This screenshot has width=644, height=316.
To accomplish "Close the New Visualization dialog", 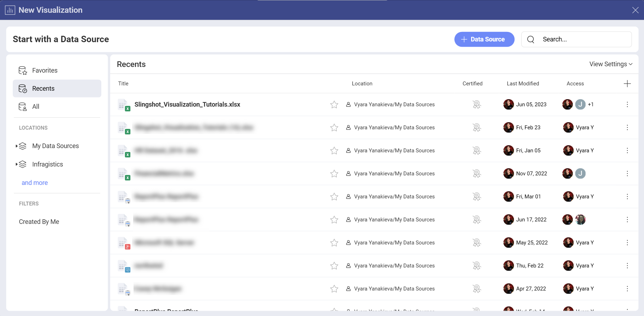I will click(635, 10).
